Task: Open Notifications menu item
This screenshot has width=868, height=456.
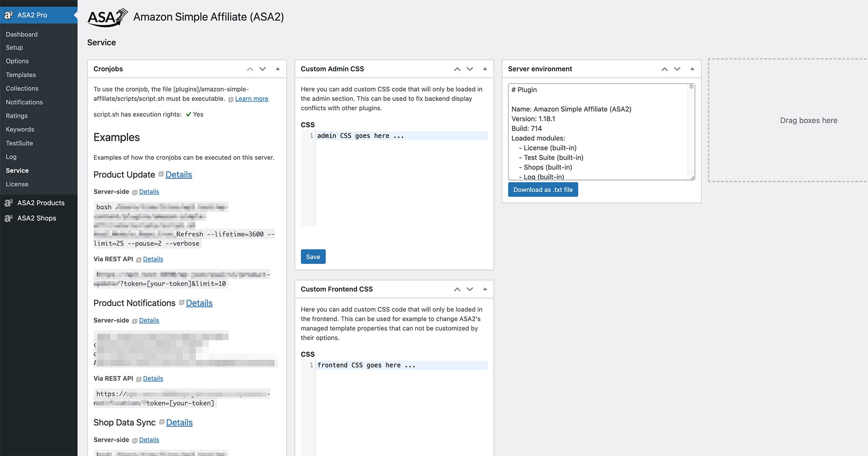Action: click(x=24, y=102)
